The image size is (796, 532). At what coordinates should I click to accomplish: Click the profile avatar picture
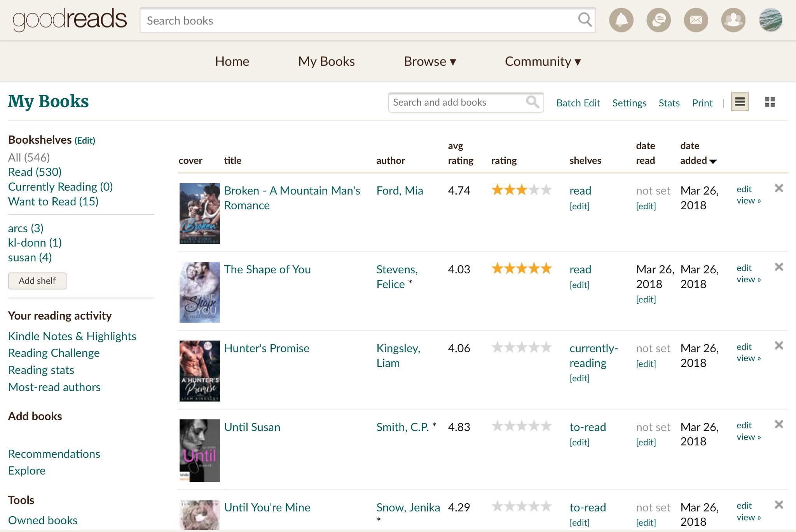[x=770, y=20]
